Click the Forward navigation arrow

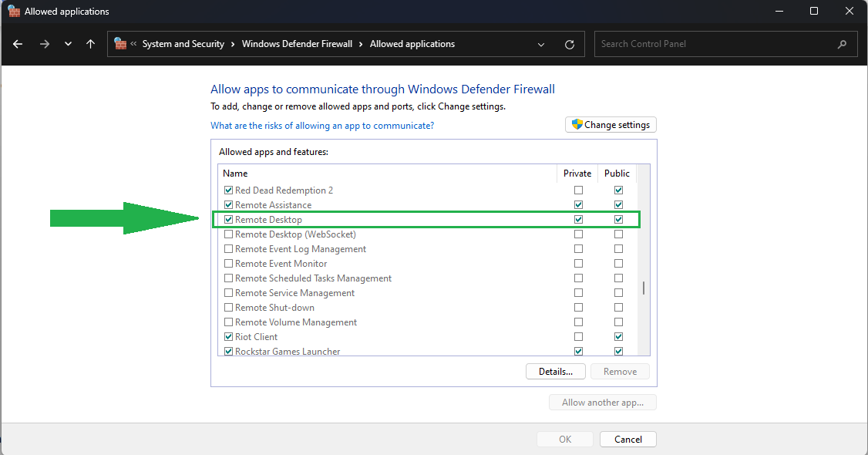tap(44, 44)
